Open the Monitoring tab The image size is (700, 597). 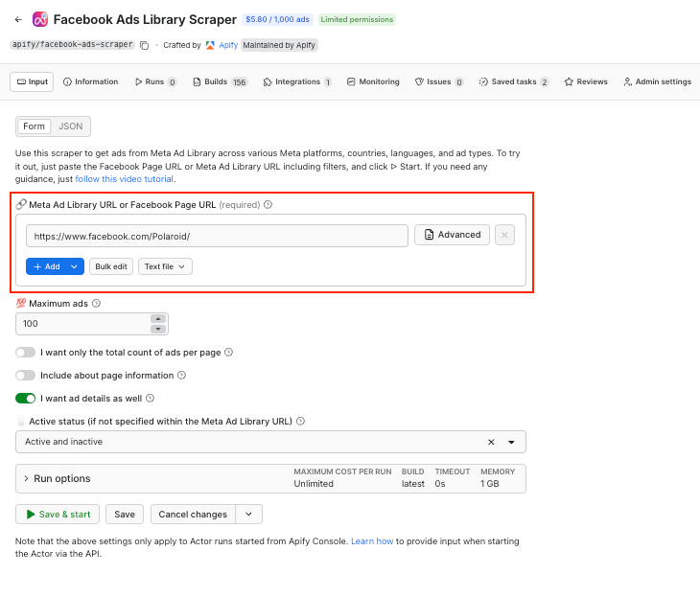click(x=373, y=82)
